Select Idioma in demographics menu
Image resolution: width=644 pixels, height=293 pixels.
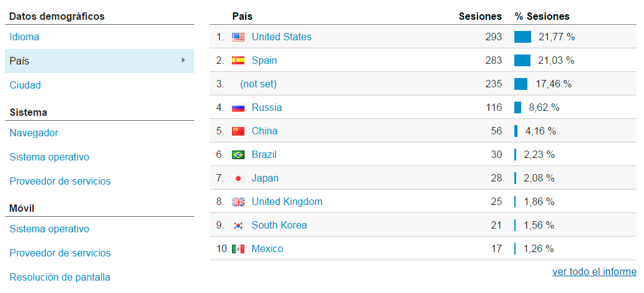click(24, 37)
